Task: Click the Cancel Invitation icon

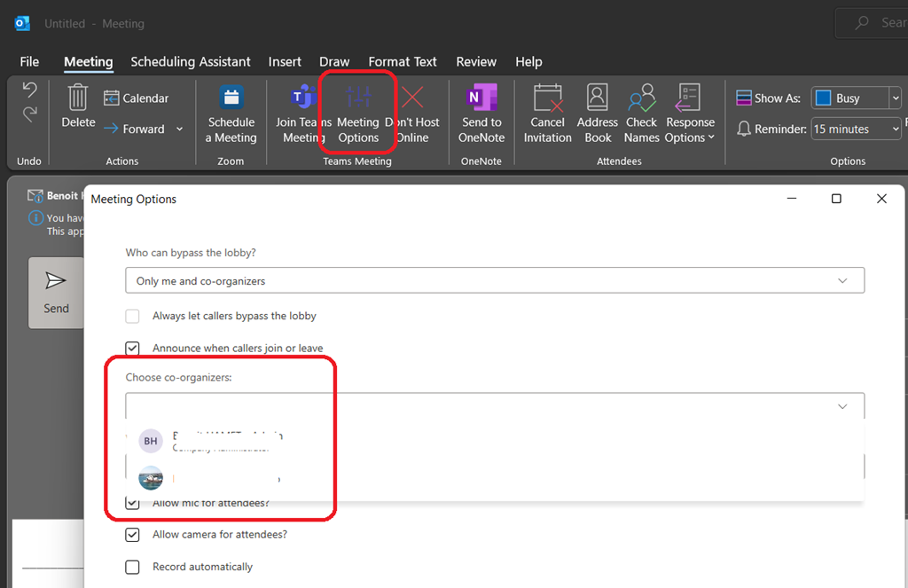Action: (547, 98)
